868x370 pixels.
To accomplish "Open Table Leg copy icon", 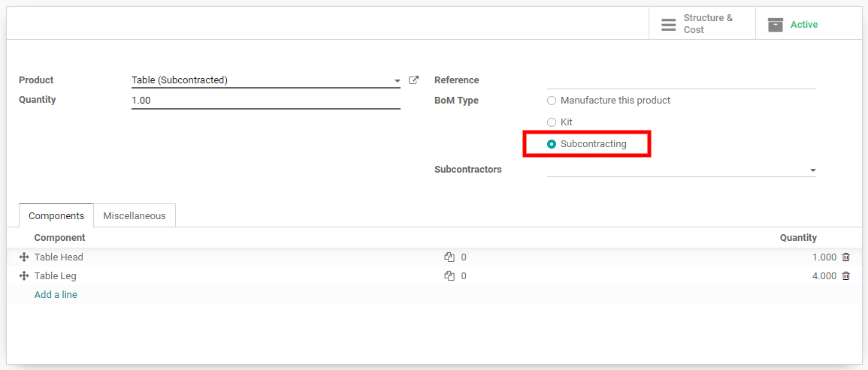I will coord(449,276).
